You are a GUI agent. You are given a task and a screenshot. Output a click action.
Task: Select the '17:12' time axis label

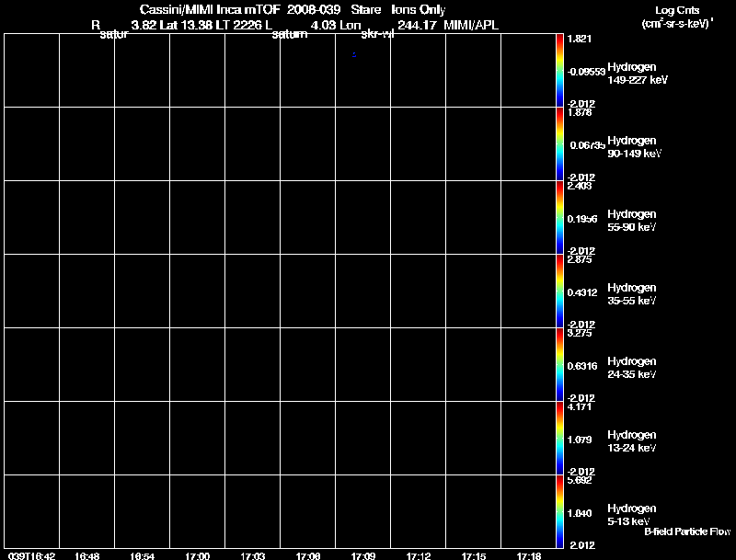tap(419, 555)
